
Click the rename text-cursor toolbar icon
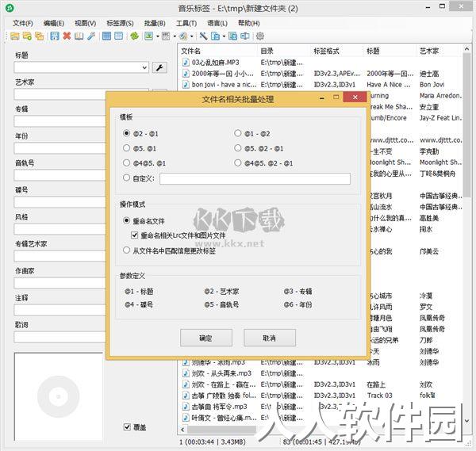tap(244, 36)
